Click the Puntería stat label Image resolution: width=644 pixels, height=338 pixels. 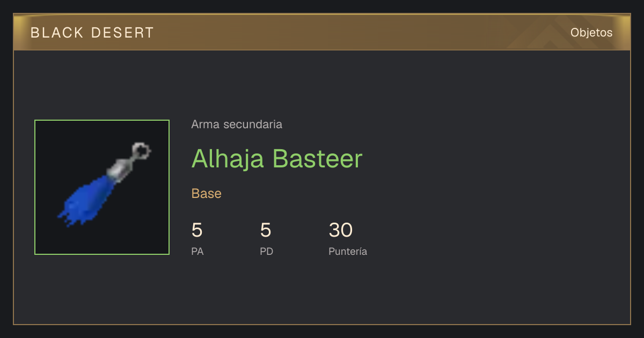click(348, 251)
